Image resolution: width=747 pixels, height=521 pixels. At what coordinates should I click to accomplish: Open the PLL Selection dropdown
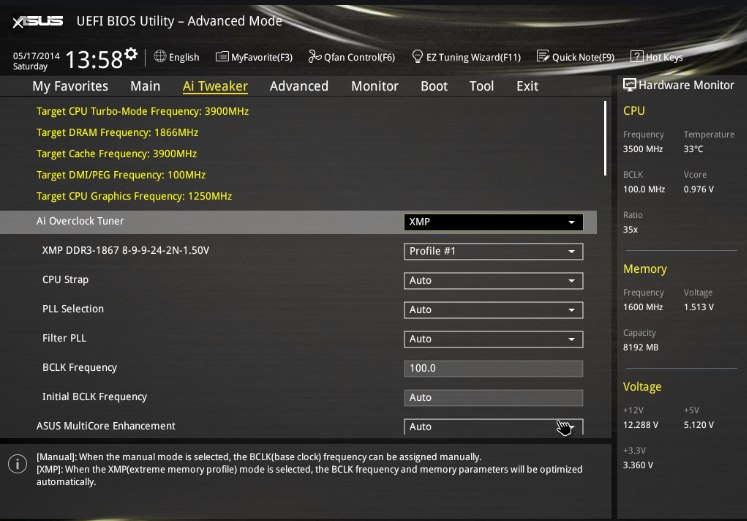[494, 310]
